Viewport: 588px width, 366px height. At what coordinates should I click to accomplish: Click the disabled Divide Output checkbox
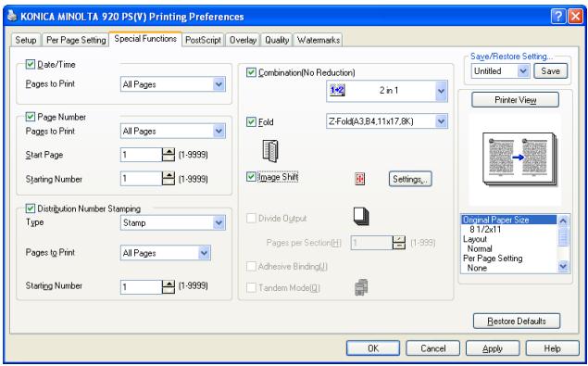point(251,218)
